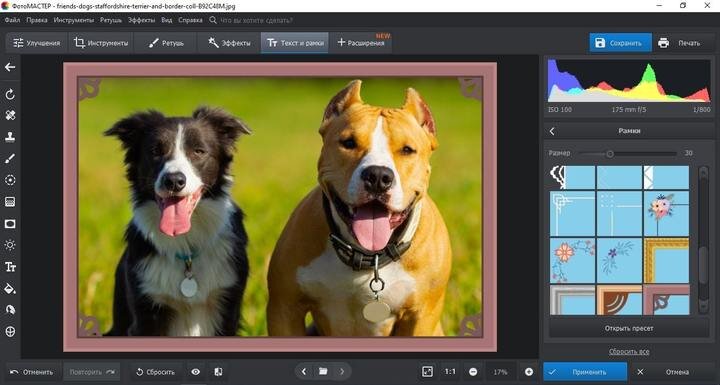This screenshot has width=720, height=385.
Task: Toggle the before/after compare view icon
Action: click(x=219, y=372)
